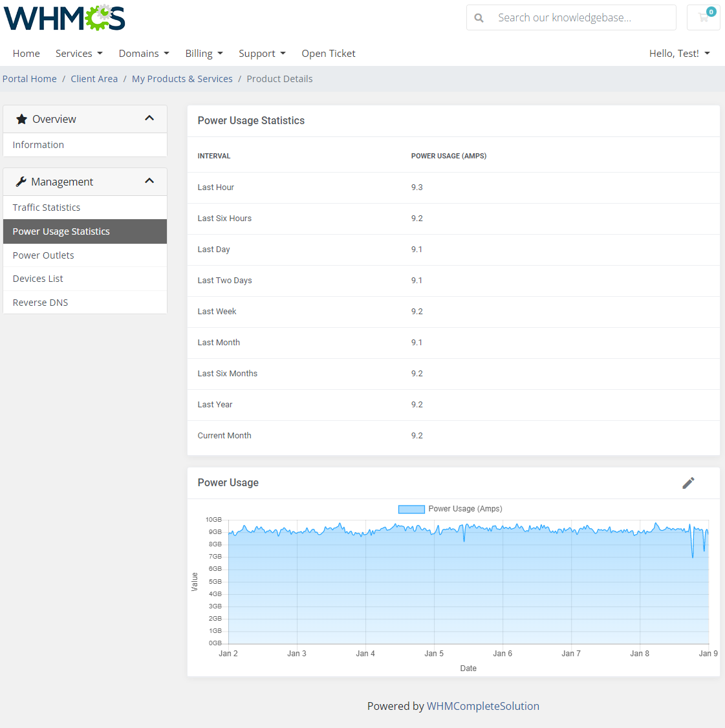Click the 9.3 value for Last Hour

click(x=417, y=187)
